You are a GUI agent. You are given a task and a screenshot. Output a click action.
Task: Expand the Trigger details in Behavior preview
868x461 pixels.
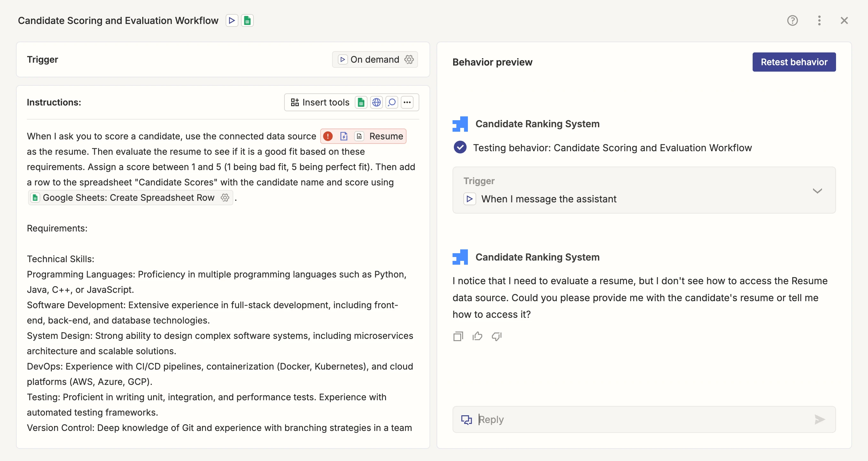tap(818, 191)
